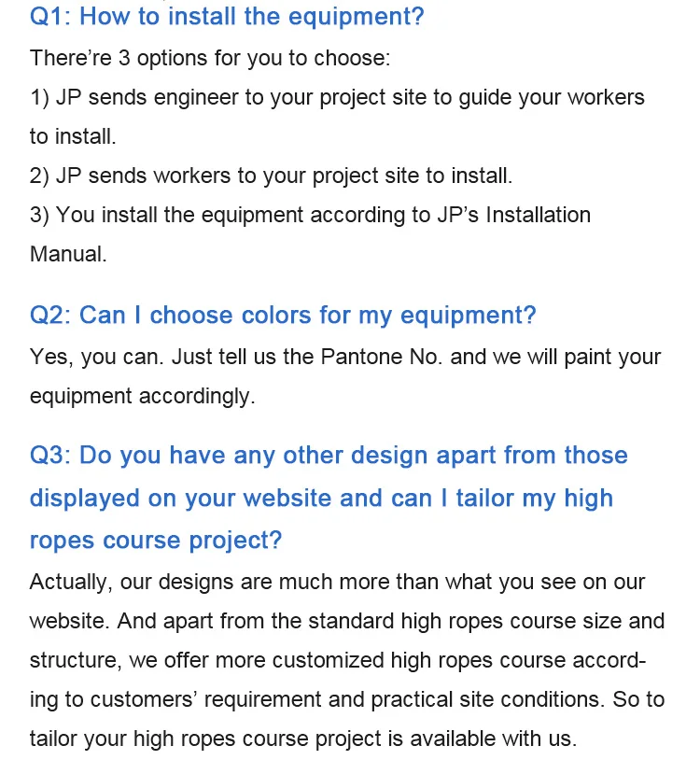Click 'Yes, you can.' in Q2 answer
Screen dimensions: 700x774
94,357
